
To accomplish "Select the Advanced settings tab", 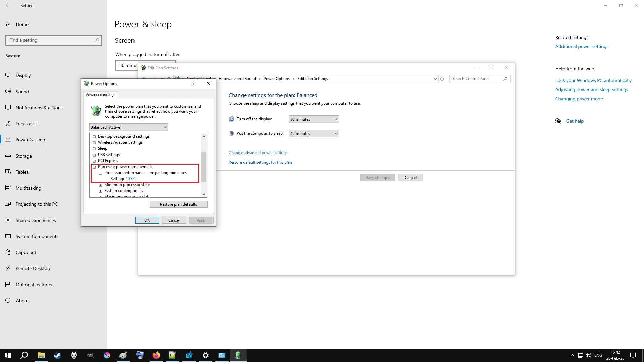I will point(100,95).
